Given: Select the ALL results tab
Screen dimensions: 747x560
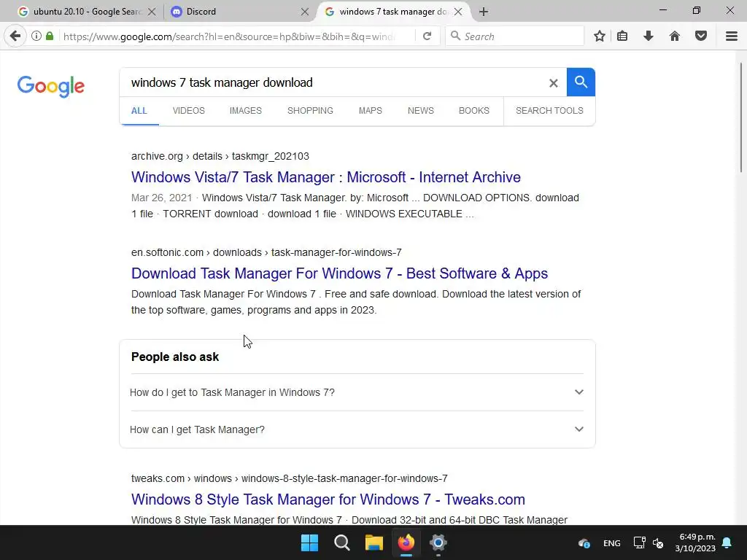Looking at the screenshot, I should [139, 111].
